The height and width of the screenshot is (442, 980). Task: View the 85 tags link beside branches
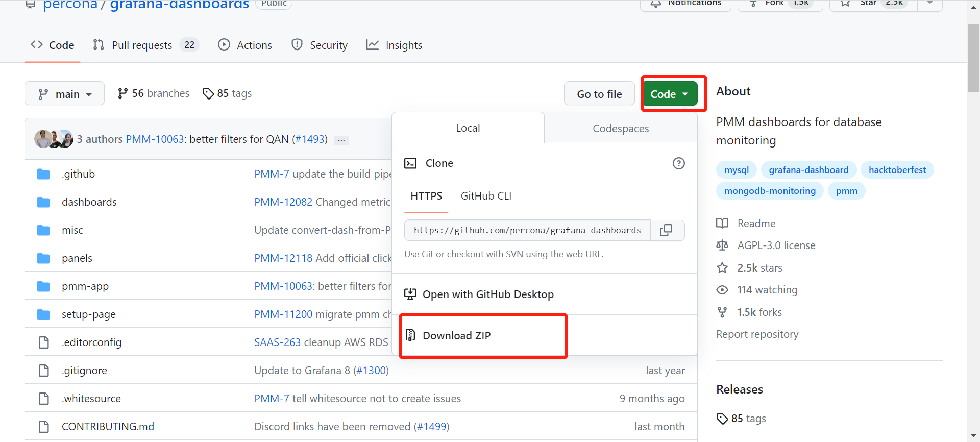(x=227, y=93)
